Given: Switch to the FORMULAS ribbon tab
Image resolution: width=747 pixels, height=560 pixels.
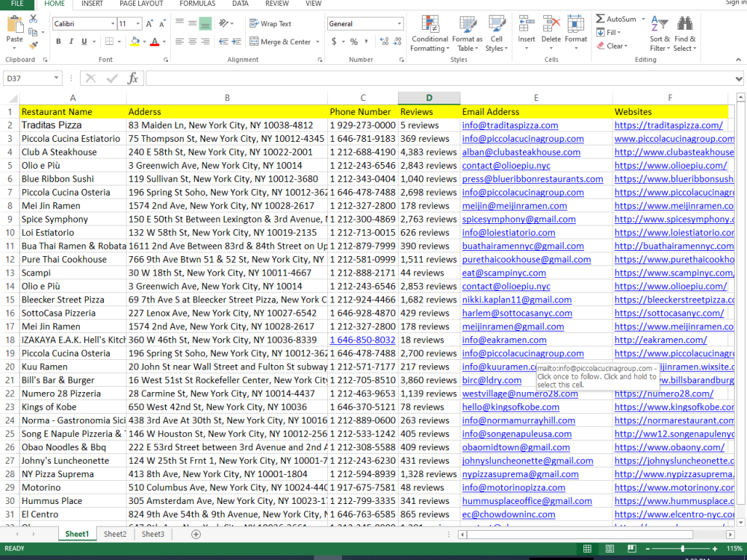Looking at the screenshot, I should coord(197,4).
